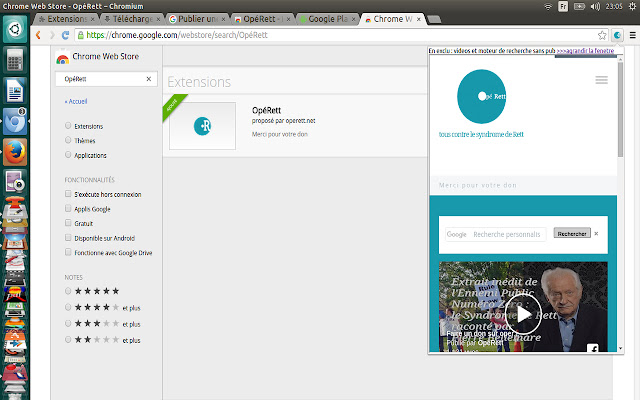Open Ubuntu Dash home in launcher
This screenshot has height=400, width=640.
coord(15,29)
